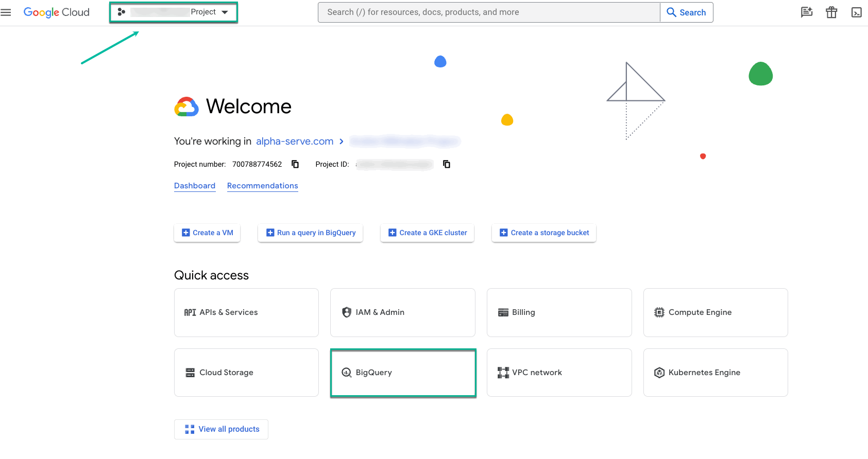Click Create a storage bucket button
The height and width of the screenshot is (459, 868).
click(544, 233)
